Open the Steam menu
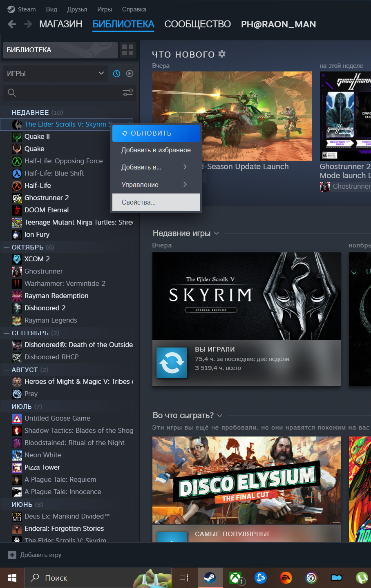 27,9
